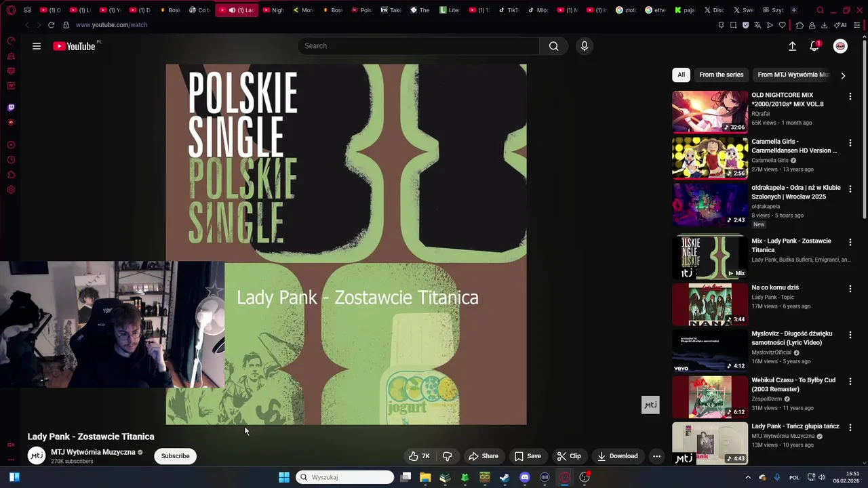Open File Explorer from the taskbar
Screen dimensions: 868x488
(x=425, y=477)
